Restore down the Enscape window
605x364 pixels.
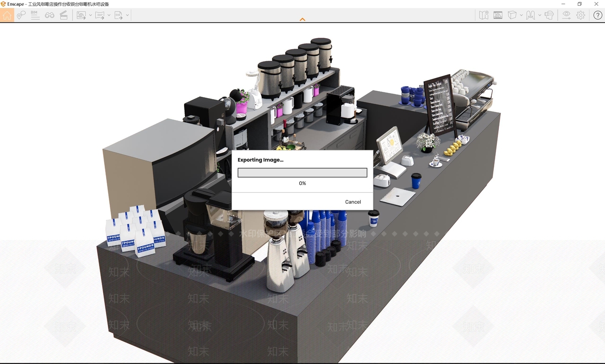tap(580, 4)
